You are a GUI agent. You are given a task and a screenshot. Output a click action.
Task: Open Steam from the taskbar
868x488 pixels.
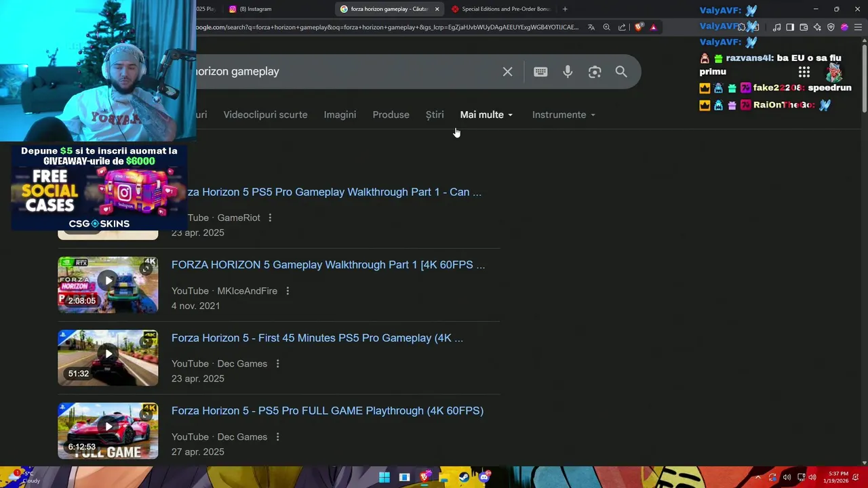[x=464, y=477]
